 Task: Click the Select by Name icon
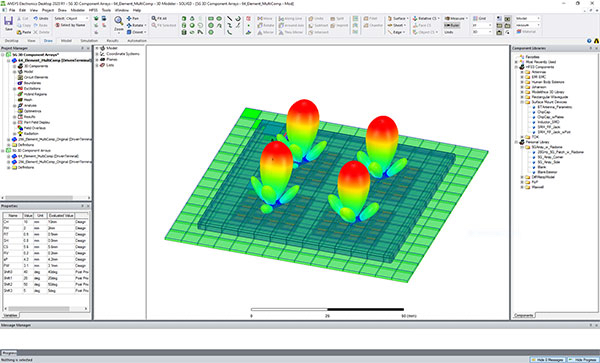[x=58, y=25]
